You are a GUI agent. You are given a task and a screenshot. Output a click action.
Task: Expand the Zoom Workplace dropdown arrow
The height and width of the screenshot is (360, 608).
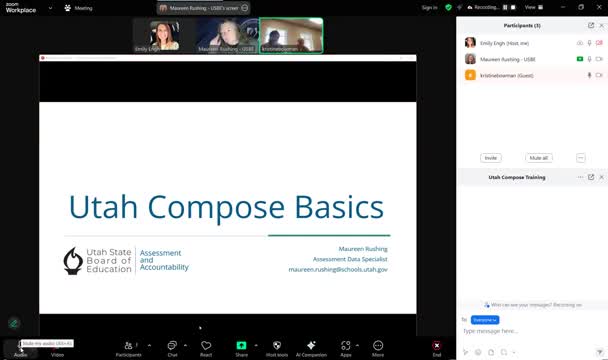tap(50, 8)
